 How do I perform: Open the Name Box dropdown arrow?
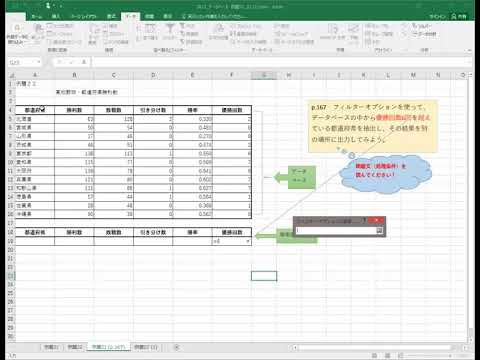tap(39, 62)
